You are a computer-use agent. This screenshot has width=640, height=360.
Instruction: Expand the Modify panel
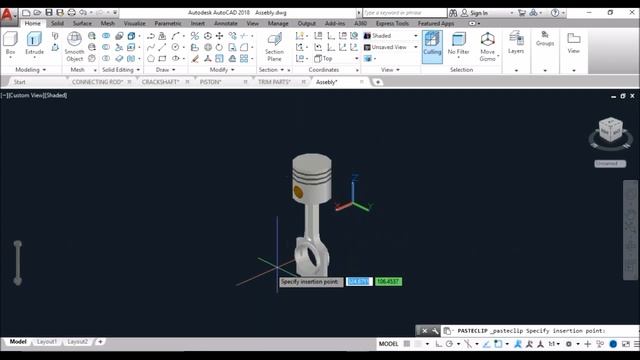pyautogui.click(x=222, y=70)
